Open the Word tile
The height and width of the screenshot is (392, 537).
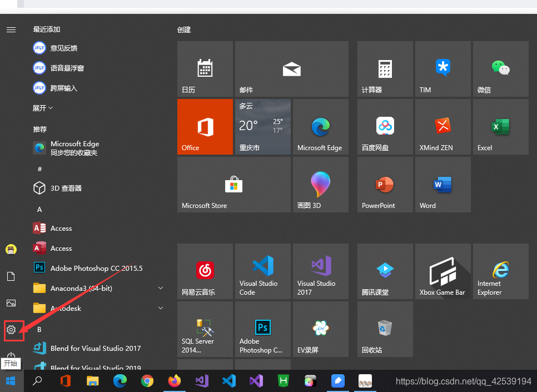pyautogui.click(x=443, y=185)
